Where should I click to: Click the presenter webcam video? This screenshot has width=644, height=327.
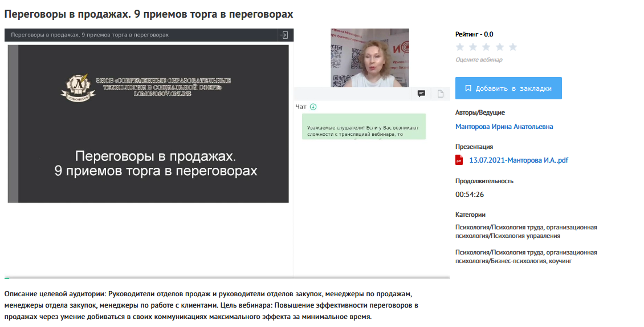click(x=370, y=58)
